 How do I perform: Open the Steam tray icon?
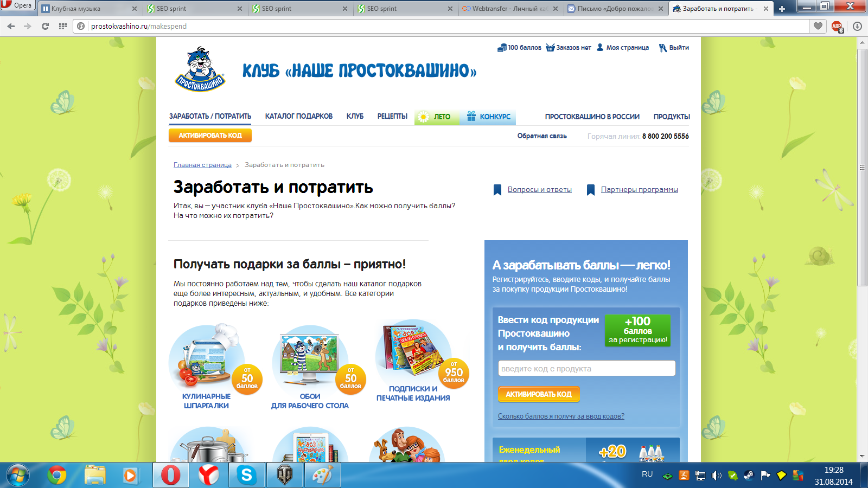749,476
